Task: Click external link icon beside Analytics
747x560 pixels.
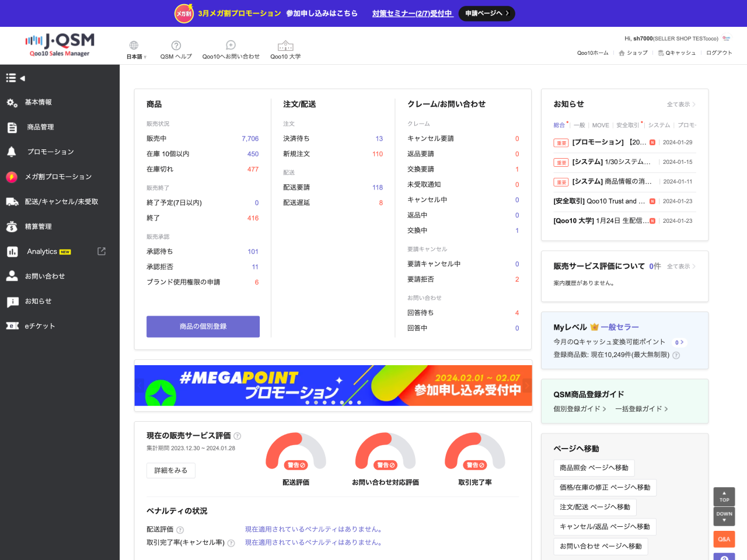Action: [102, 251]
